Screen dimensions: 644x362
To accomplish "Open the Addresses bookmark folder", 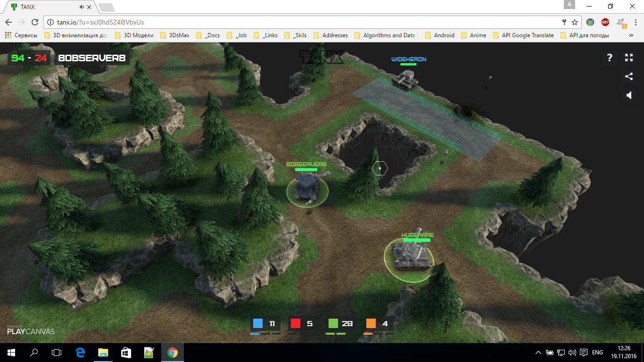I will (x=330, y=35).
